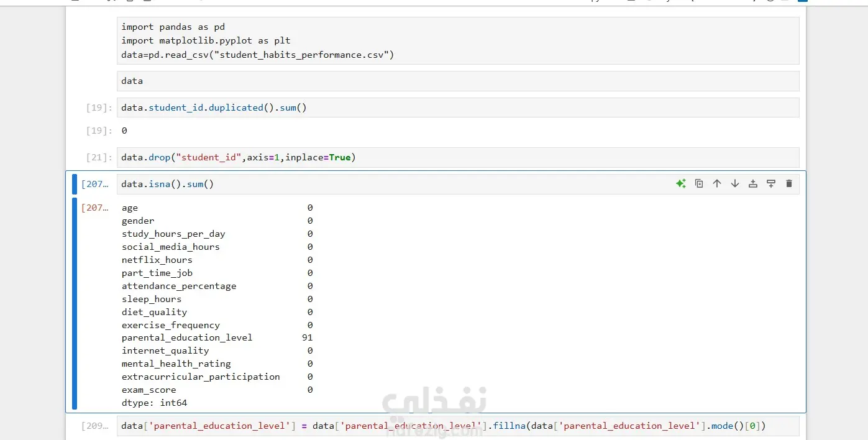
Task: Click the [19] input prompt of duplicated cell
Action: [x=99, y=108]
